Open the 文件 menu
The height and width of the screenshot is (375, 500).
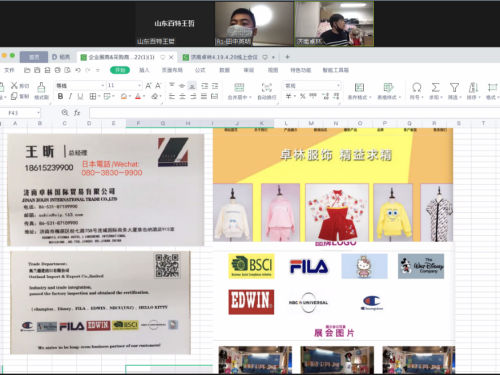coord(9,70)
